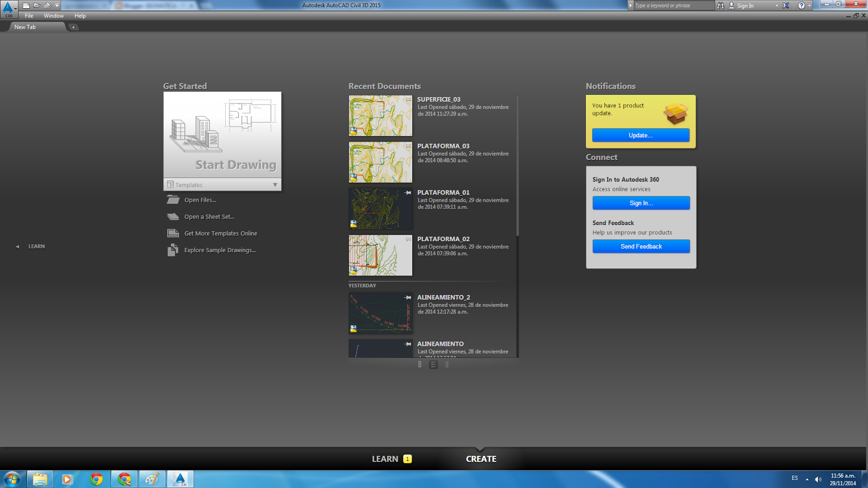
Task: Open the PLATAFORMA_01 drawing thumbnail
Action: click(380, 209)
